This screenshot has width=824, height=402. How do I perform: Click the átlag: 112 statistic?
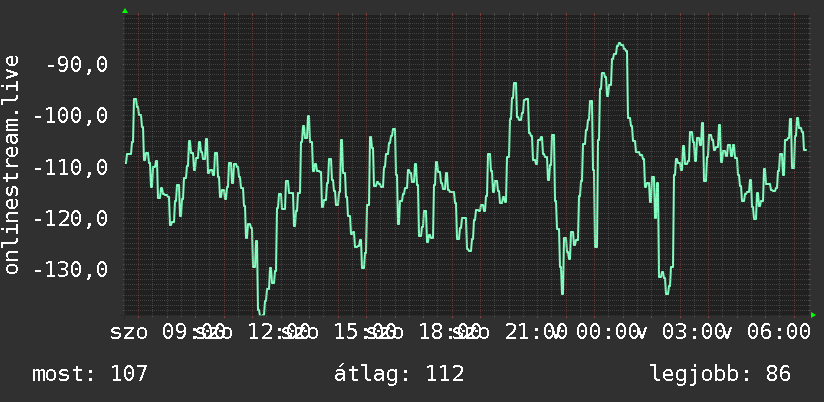(x=399, y=374)
